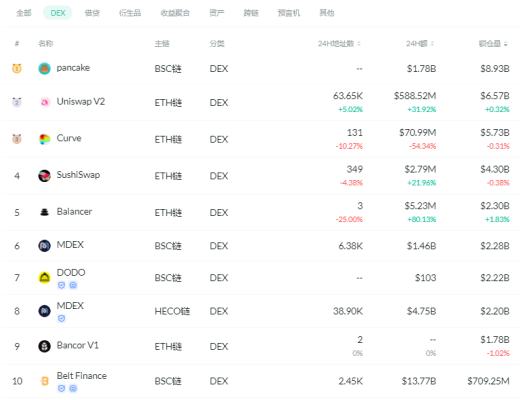Click the first badge under Belt Finance

coord(61,388)
